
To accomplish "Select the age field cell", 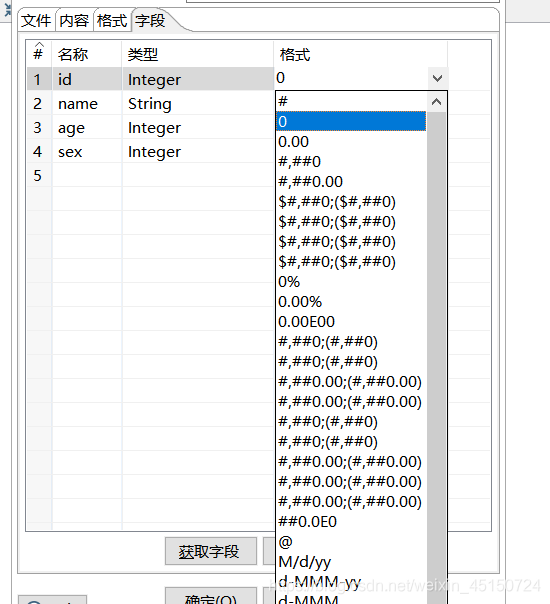I will point(87,128).
